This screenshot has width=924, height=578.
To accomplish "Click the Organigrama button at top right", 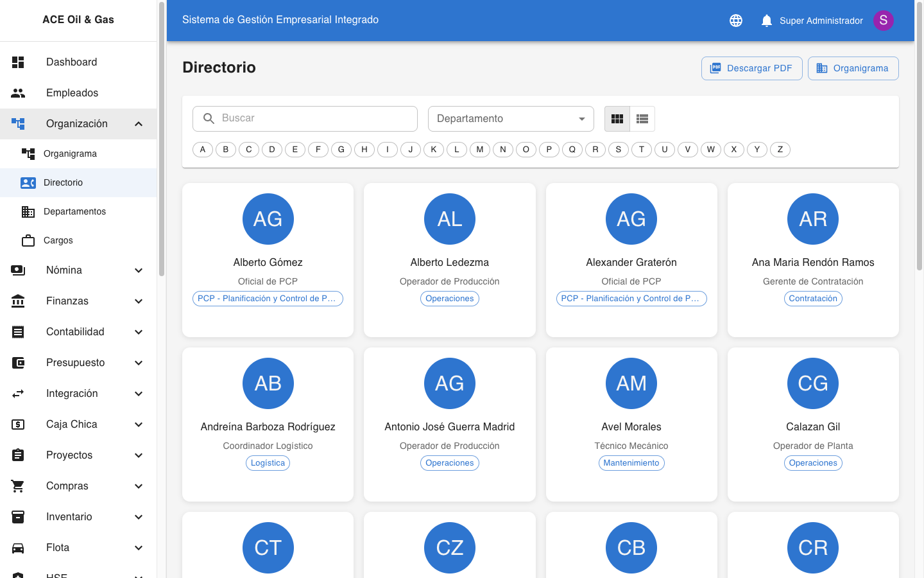I will coord(853,69).
